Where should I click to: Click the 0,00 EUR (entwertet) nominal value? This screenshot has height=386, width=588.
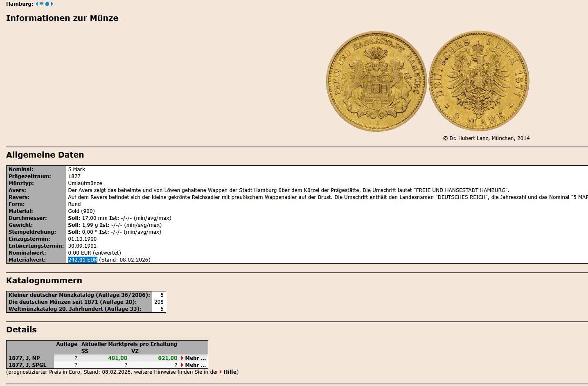95,253
